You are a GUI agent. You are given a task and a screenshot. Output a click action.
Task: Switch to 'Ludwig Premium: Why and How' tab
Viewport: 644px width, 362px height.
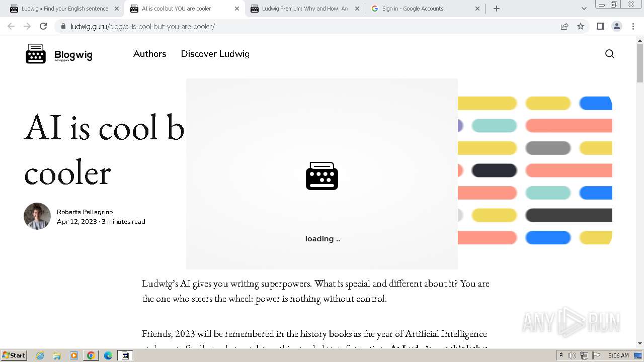pyautogui.click(x=304, y=9)
